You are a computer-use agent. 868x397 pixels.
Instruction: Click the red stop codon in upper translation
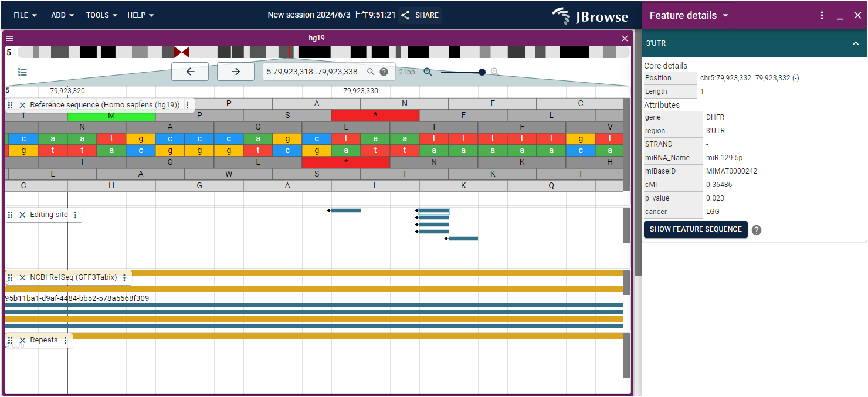375,116
